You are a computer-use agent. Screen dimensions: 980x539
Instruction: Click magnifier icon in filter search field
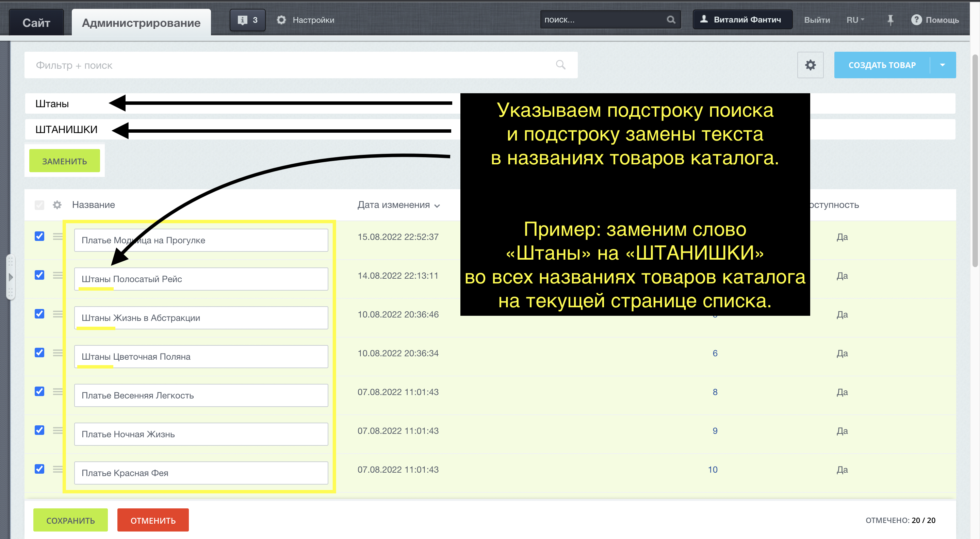(560, 65)
